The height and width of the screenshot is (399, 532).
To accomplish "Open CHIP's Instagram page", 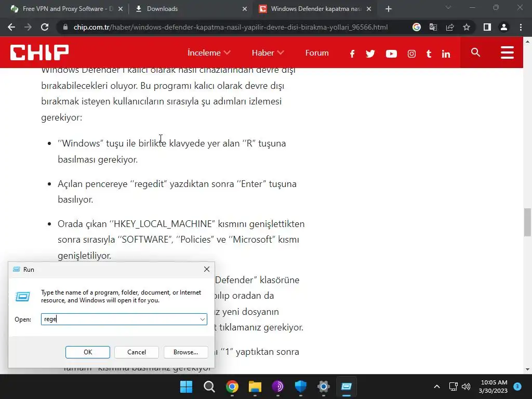I will (x=411, y=54).
